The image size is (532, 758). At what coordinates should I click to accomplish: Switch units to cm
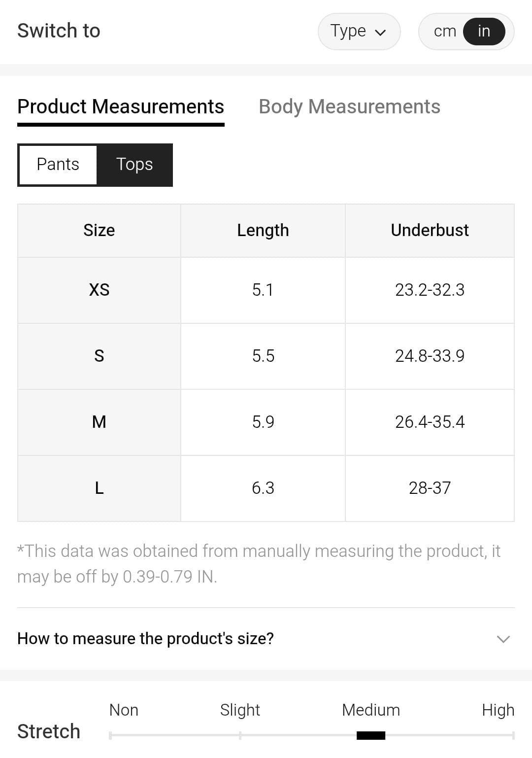click(x=444, y=32)
